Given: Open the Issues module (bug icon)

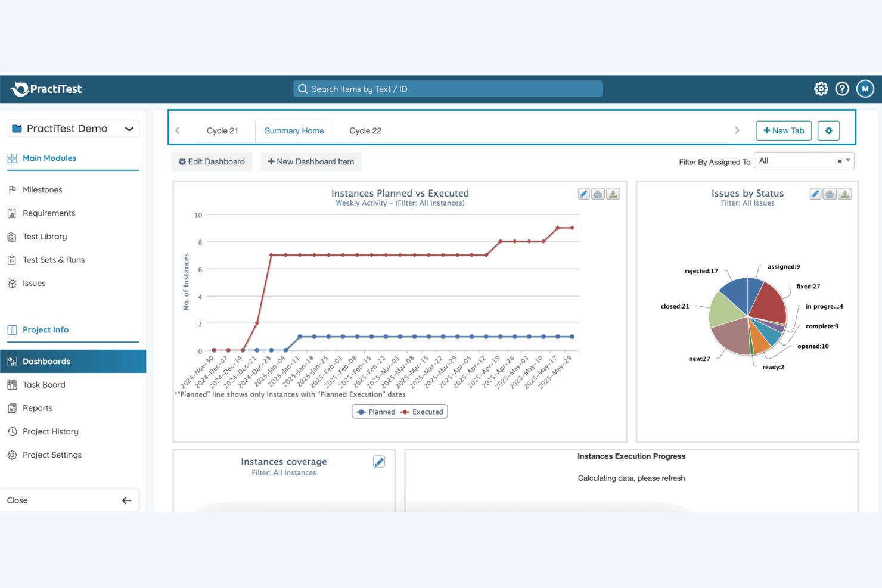Looking at the screenshot, I should tap(33, 283).
